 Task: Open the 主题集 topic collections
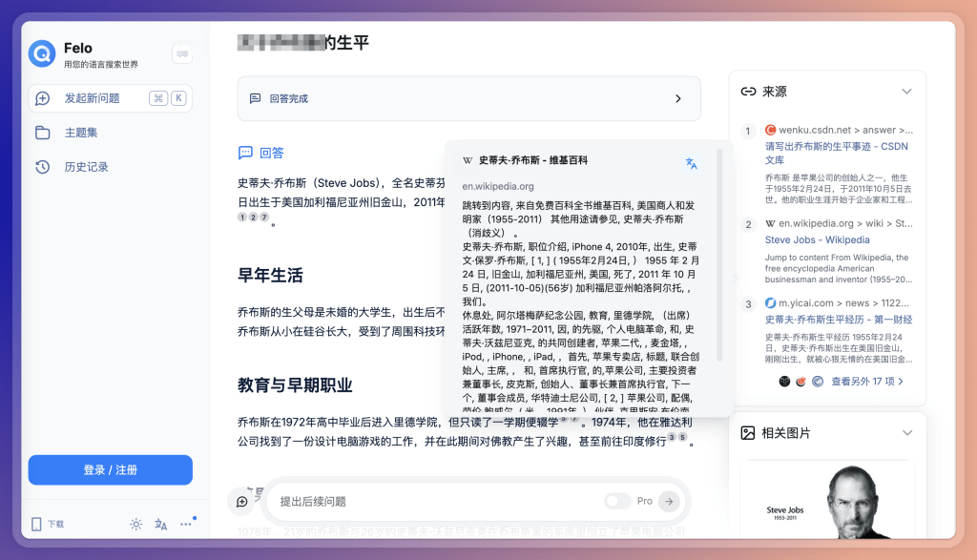point(80,133)
